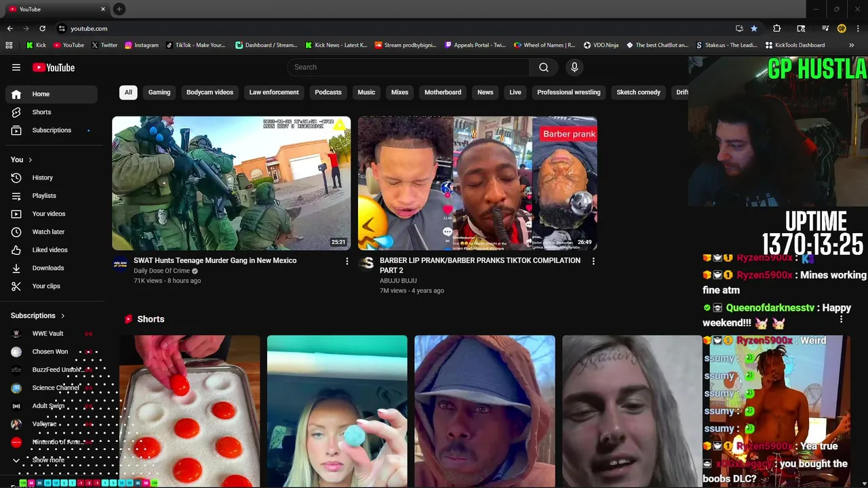This screenshot has height=488, width=868.
Task: Open the Kick bookmark
Action: (36, 45)
